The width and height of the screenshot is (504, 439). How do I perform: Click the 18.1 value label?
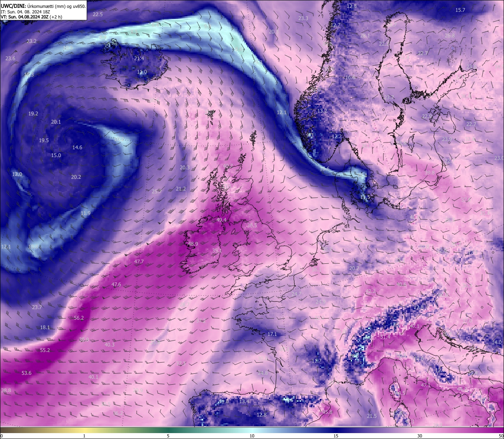(45, 327)
